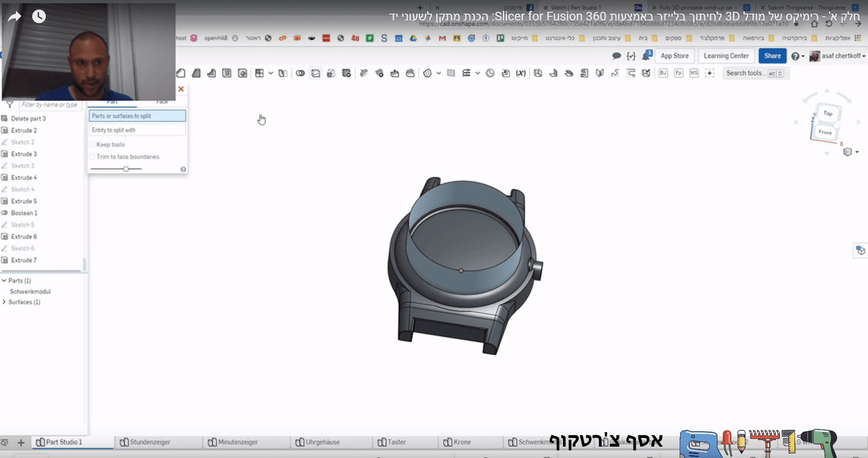The height and width of the screenshot is (458, 868).
Task: Click the Filter by name or type field
Action: click(51, 105)
